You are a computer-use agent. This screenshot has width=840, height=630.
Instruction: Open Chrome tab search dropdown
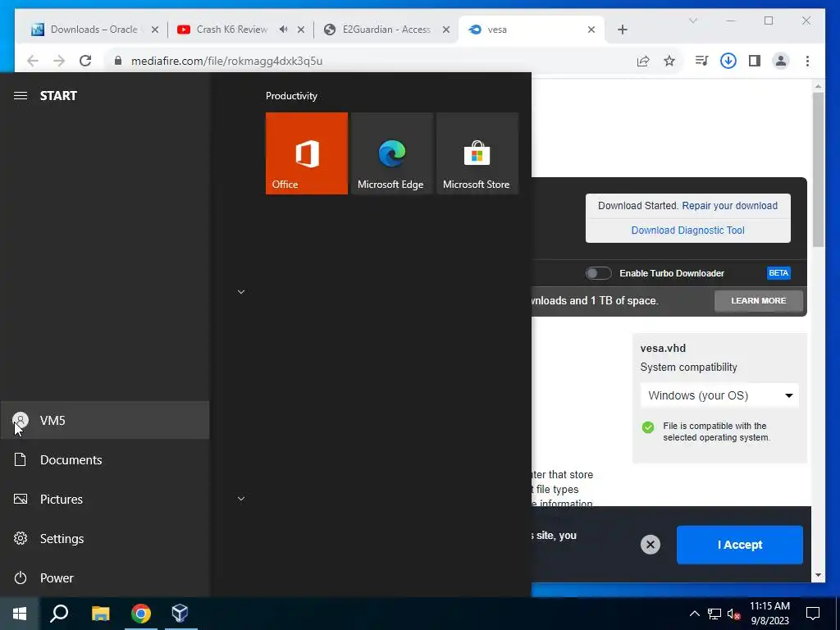point(692,21)
